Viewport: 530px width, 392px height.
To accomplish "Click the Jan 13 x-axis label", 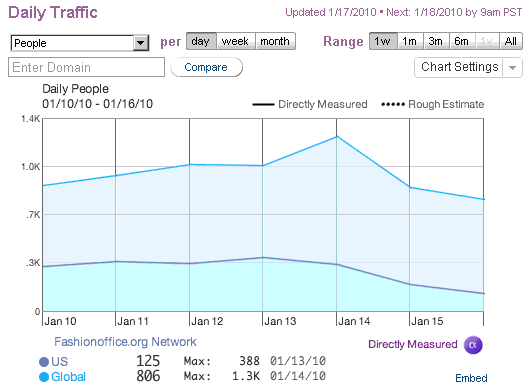I will click(x=280, y=321).
